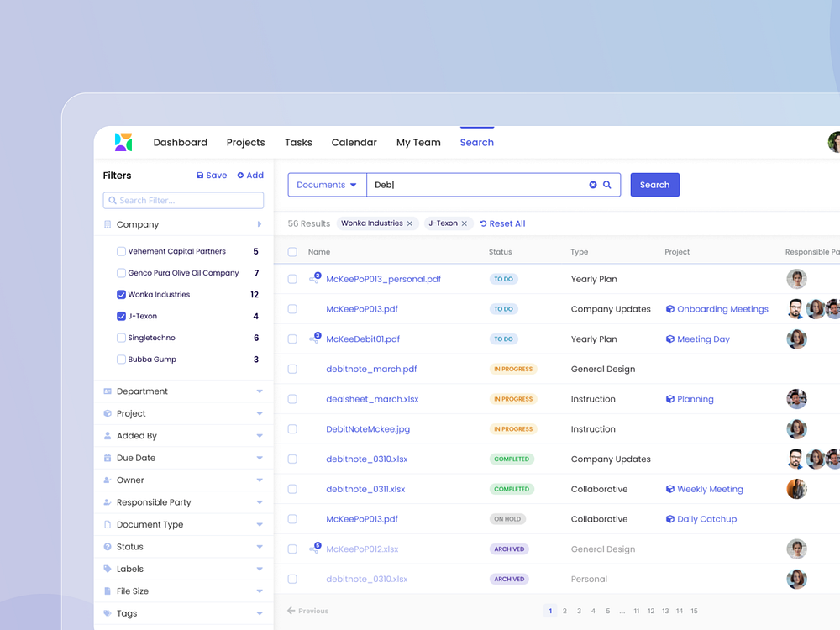Open the My Team page

tap(418, 142)
